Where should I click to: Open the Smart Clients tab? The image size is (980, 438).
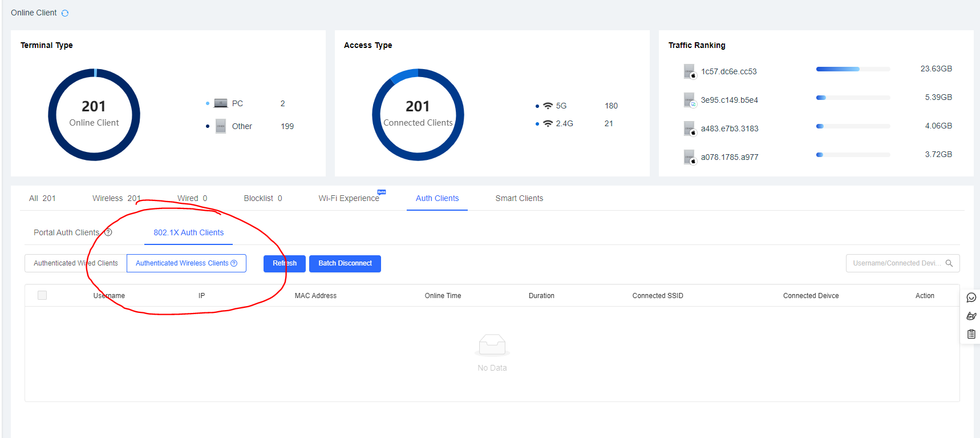coord(519,198)
